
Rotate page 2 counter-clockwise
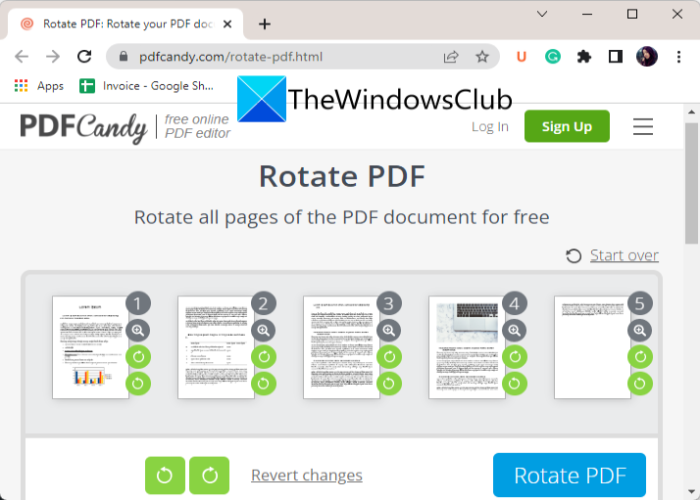(263, 383)
